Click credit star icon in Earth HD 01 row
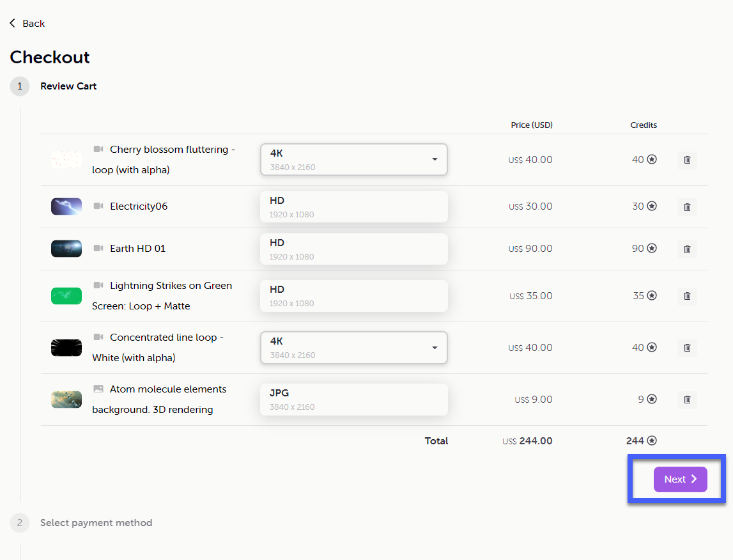733x560 pixels. 652,248
